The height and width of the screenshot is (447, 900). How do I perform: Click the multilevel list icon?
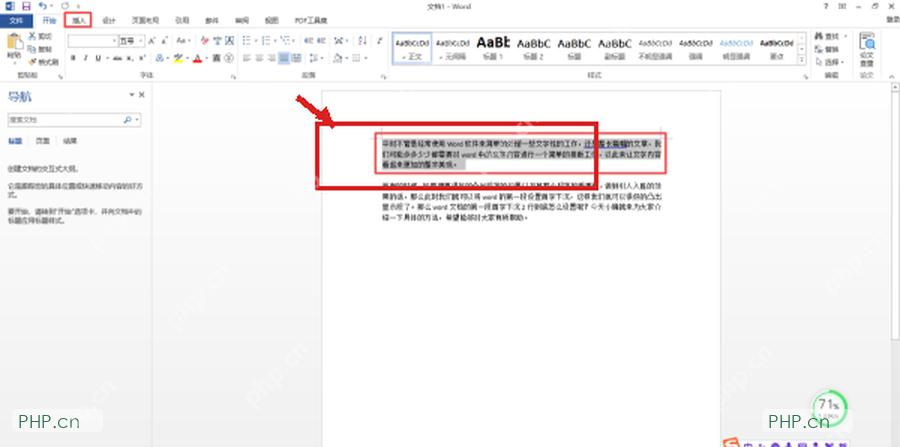coord(284,41)
